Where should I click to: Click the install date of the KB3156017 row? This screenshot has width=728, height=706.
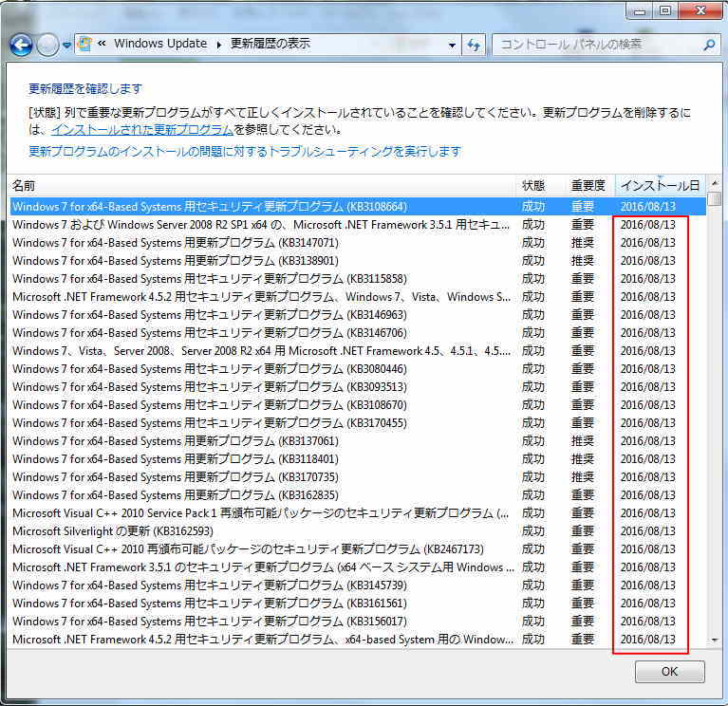647,622
